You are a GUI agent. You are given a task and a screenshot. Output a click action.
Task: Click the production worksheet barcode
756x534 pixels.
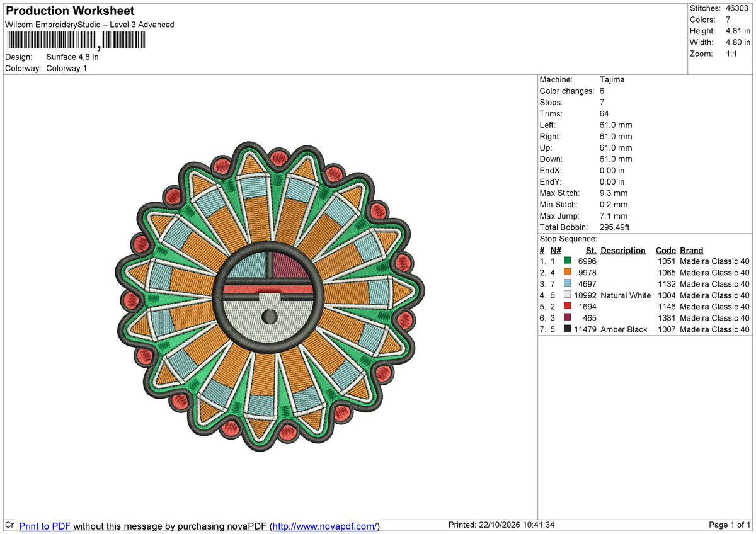coord(76,41)
